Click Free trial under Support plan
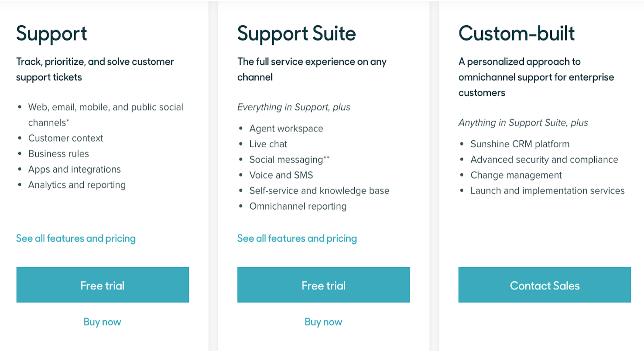The image size is (644, 353). [x=103, y=285]
